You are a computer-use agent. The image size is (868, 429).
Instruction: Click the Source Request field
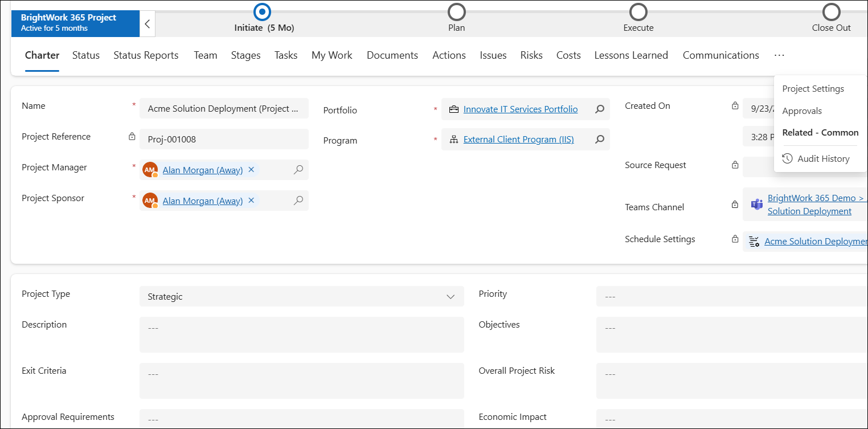click(x=759, y=167)
